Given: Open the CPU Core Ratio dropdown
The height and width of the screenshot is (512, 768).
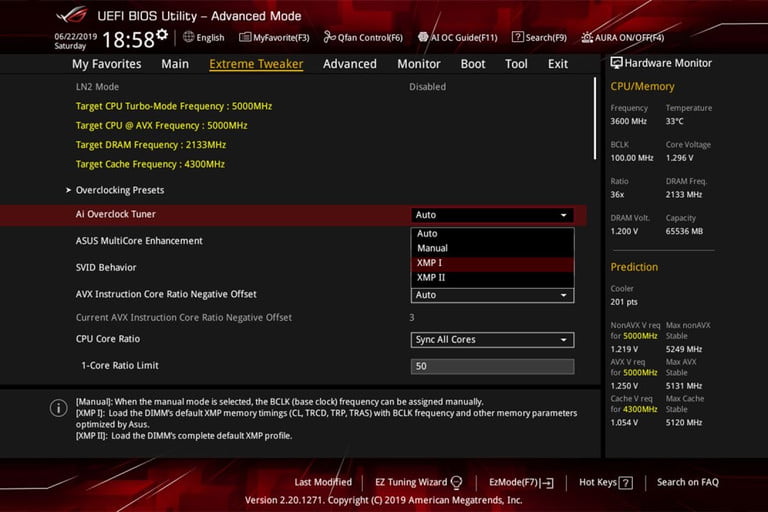Looking at the screenshot, I should (x=492, y=340).
